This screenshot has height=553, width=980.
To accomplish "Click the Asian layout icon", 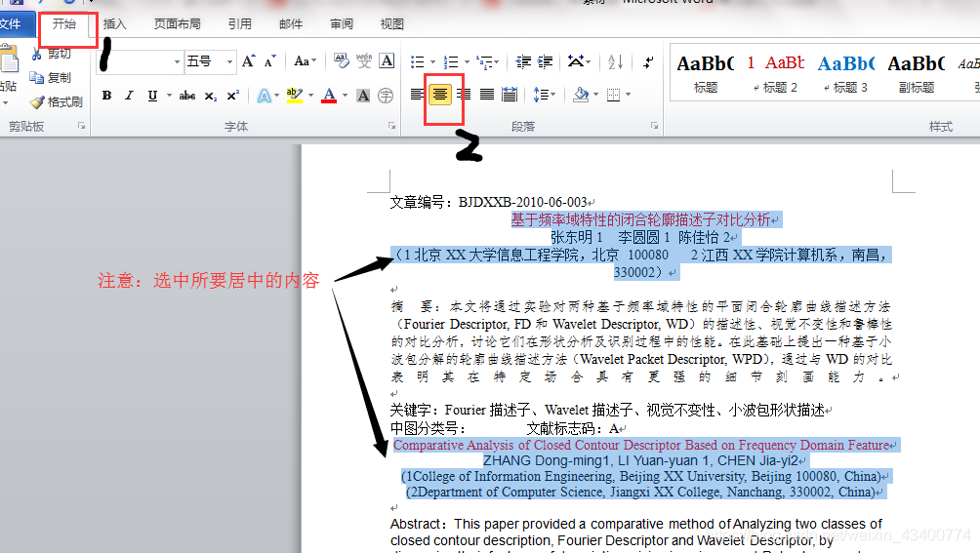I will click(575, 61).
